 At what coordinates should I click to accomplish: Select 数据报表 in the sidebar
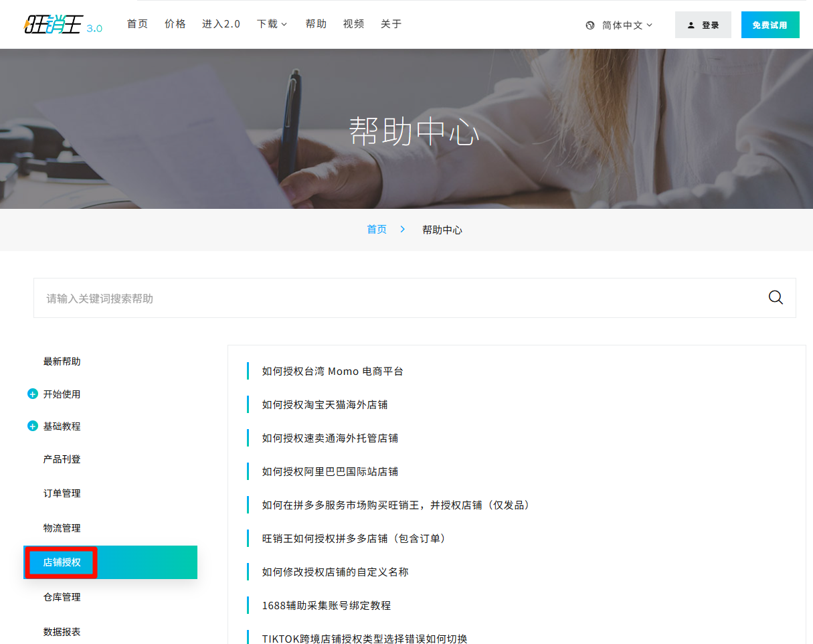(62, 632)
